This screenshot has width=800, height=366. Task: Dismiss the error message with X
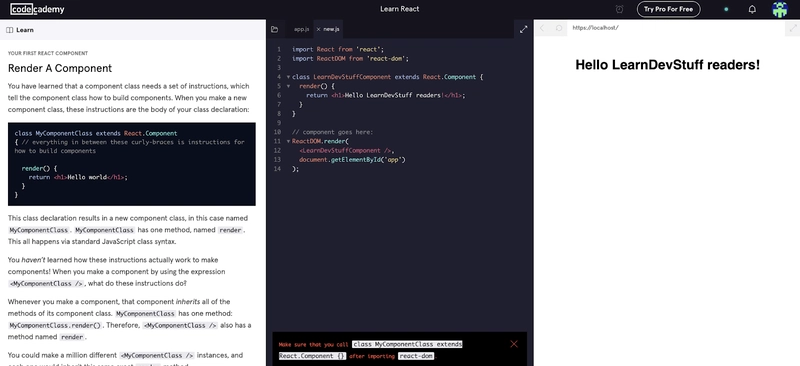(x=514, y=344)
